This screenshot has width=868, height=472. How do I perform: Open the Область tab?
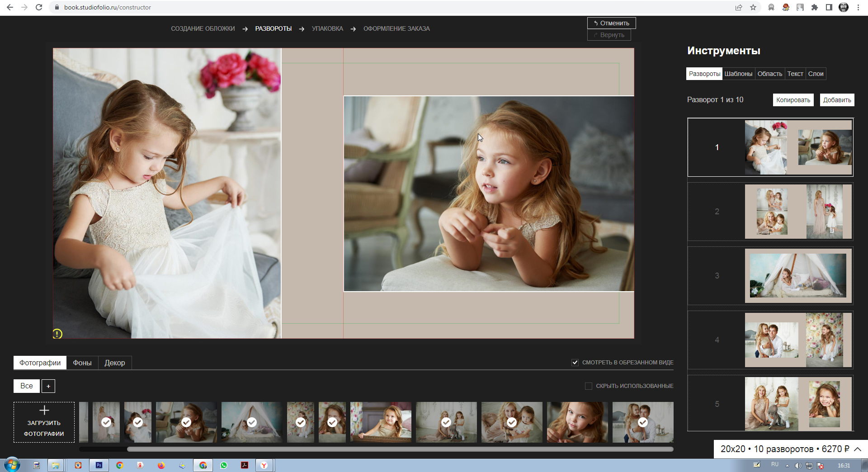click(x=770, y=74)
